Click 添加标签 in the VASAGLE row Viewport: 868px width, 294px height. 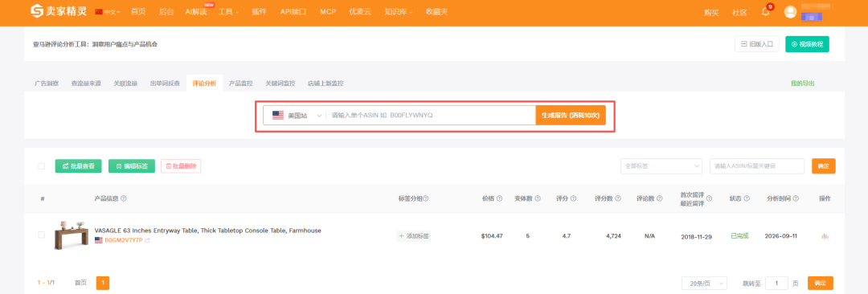pos(414,236)
